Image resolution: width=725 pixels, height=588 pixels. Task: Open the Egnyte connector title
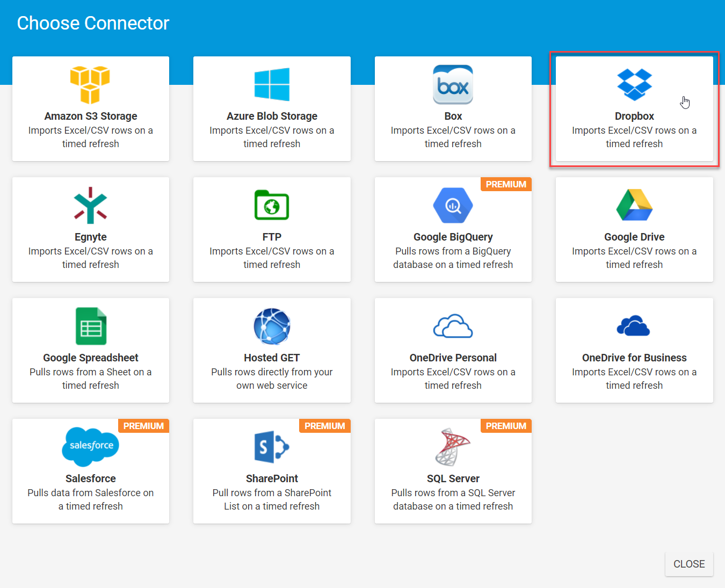pyautogui.click(x=91, y=237)
